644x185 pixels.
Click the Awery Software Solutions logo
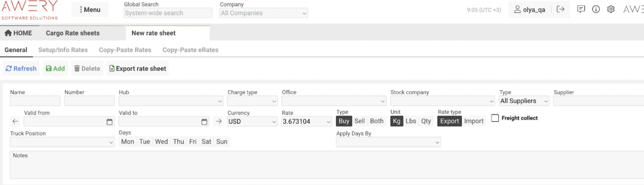30,10
